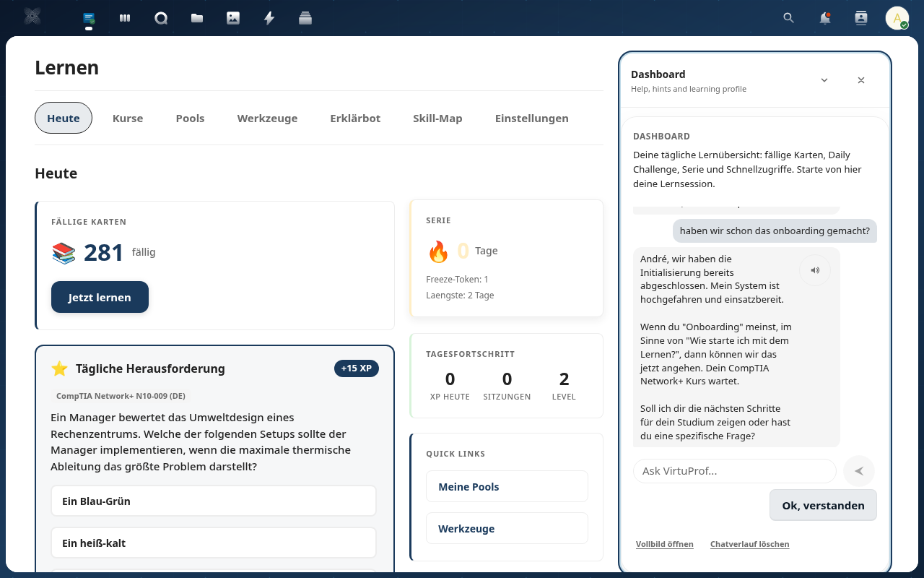Click the stacked layers app icon
Image resolution: width=924 pixels, height=578 pixels.
pyautogui.click(x=305, y=17)
